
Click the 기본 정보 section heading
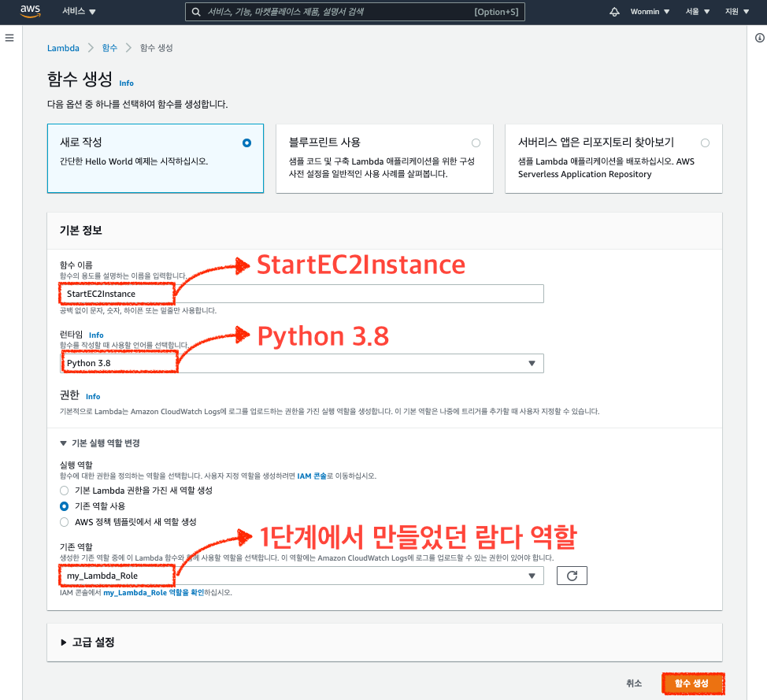(x=80, y=231)
